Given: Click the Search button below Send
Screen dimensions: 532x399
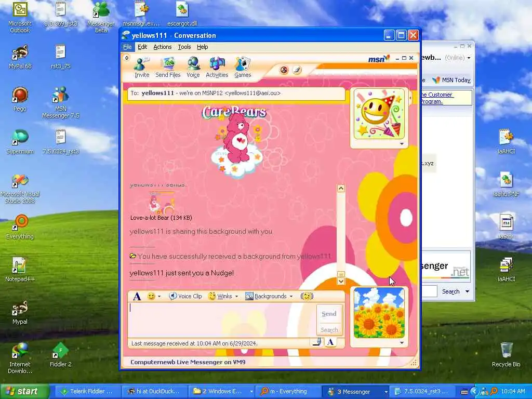Looking at the screenshot, I should pos(329,330).
